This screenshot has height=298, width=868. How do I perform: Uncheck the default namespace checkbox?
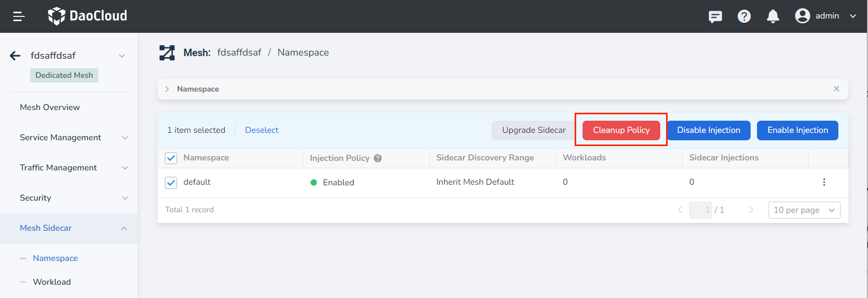click(171, 183)
